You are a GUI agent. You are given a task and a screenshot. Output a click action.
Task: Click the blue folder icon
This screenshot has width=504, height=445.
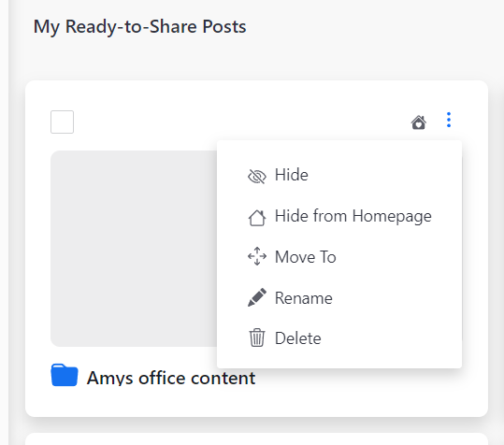(x=65, y=375)
